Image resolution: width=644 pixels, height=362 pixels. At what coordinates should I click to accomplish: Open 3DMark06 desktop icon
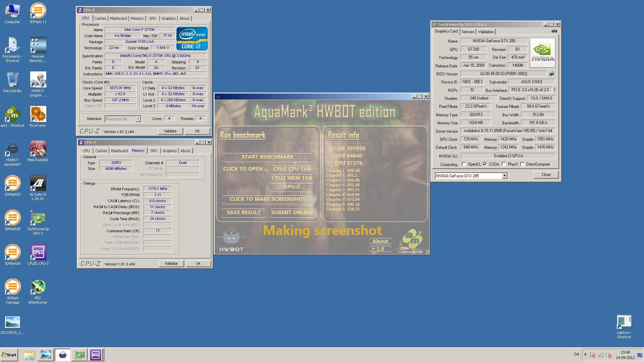tap(12, 255)
